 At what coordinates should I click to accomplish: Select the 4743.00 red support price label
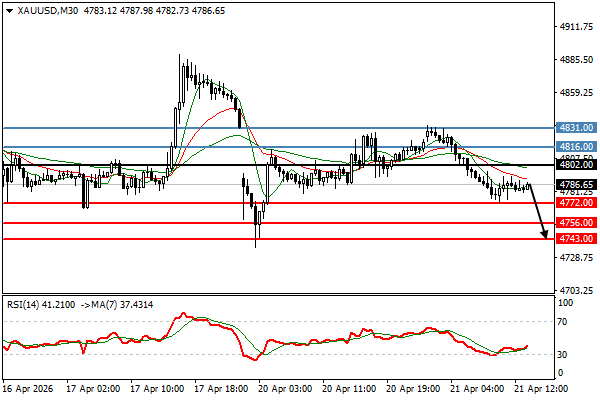coord(576,239)
